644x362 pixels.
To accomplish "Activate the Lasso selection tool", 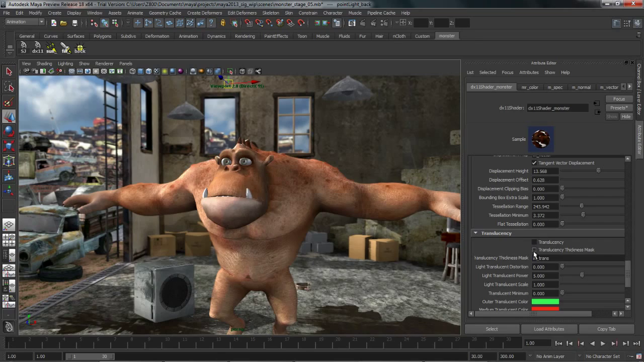I will 9,86.
